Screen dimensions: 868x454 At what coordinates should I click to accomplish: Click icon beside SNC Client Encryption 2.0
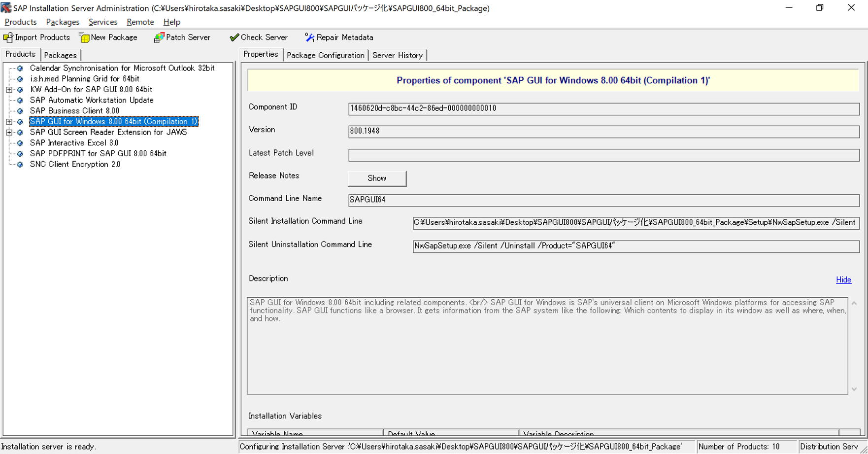[x=20, y=165]
